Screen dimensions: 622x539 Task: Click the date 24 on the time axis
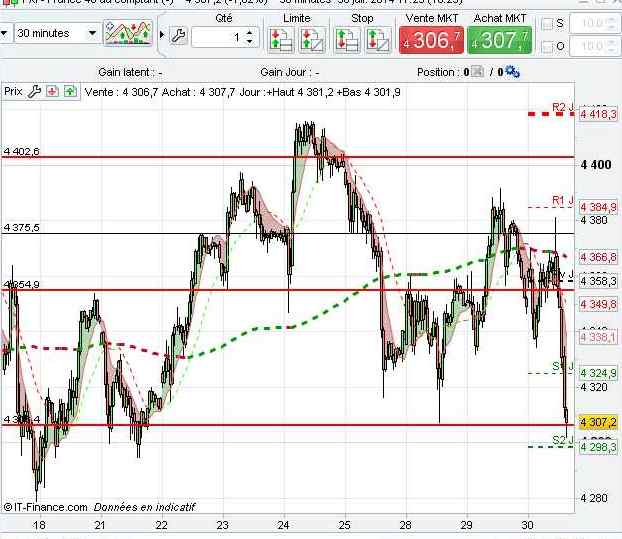(x=283, y=525)
